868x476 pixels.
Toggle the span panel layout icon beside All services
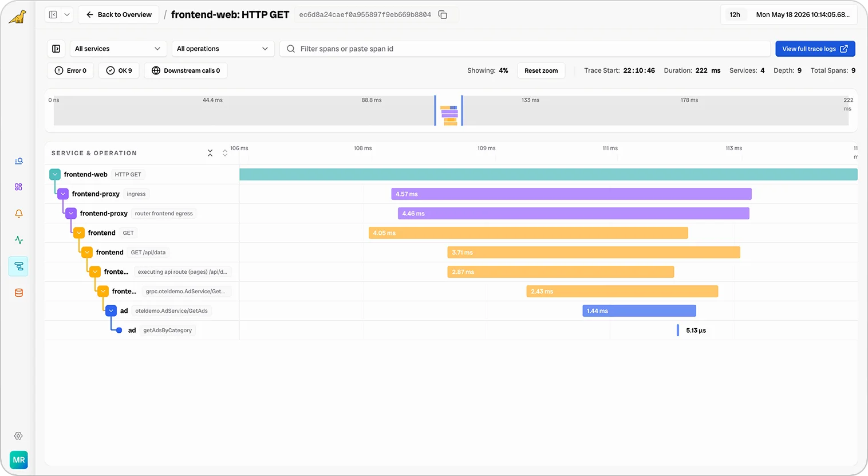coord(56,49)
